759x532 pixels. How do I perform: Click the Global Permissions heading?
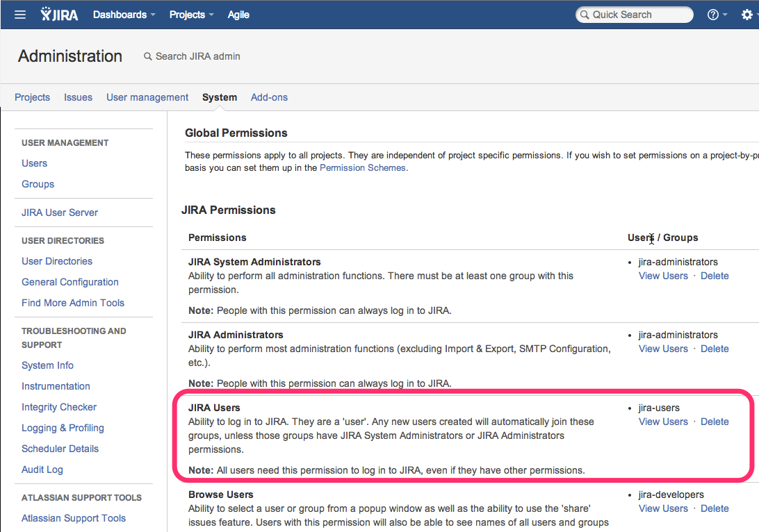pyautogui.click(x=236, y=133)
